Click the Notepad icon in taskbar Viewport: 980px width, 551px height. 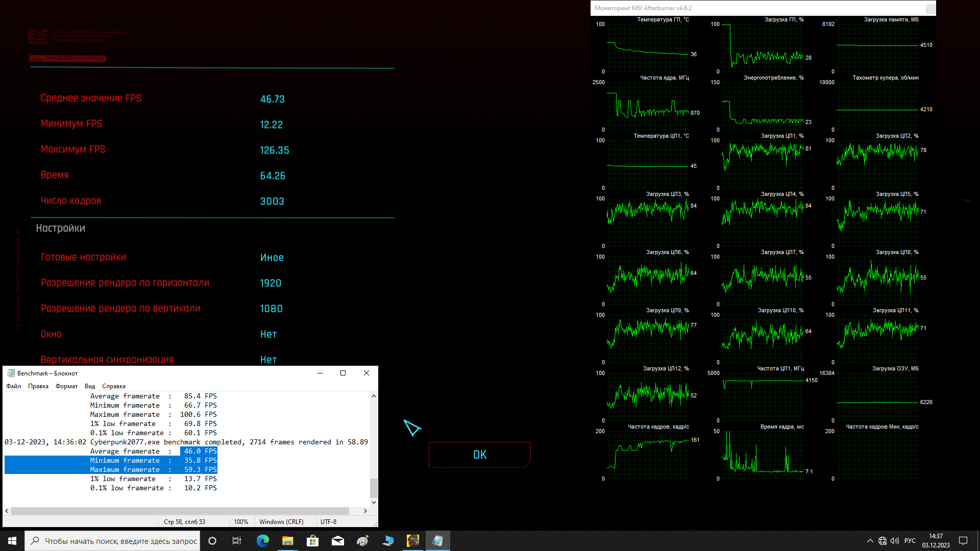(x=437, y=541)
